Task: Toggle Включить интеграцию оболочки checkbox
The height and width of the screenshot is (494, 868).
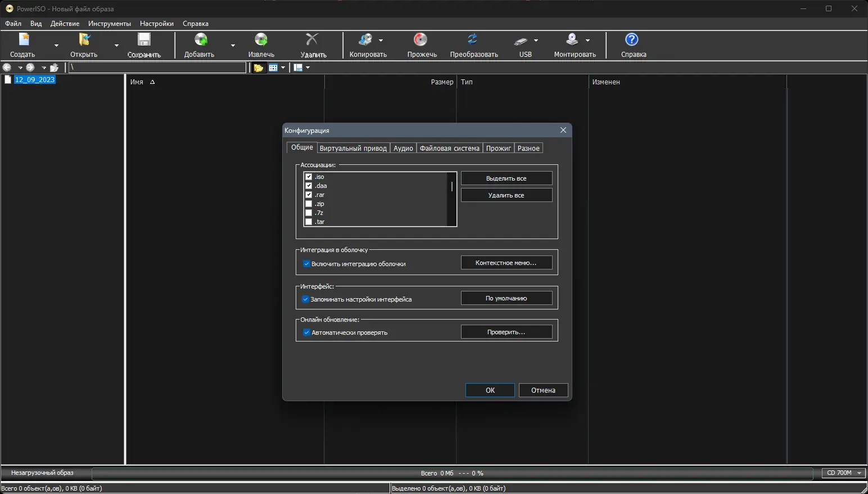Action: pyautogui.click(x=306, y=263)
